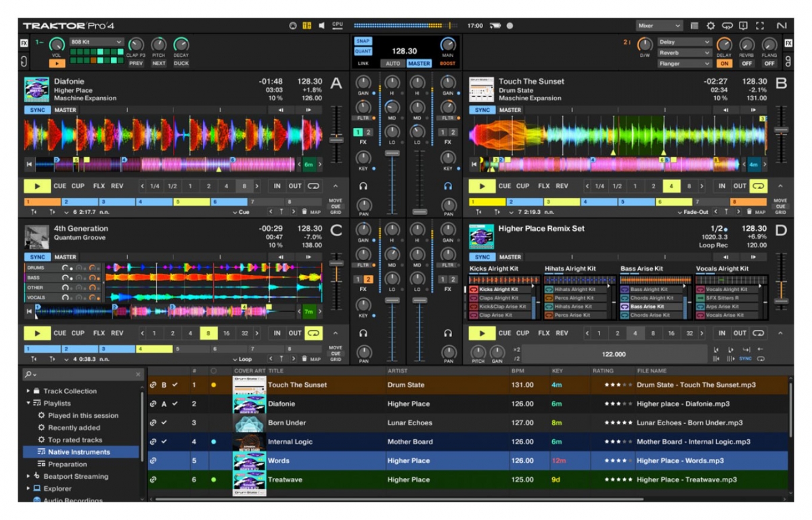Toggle SYNC on Deck A
Screen dimensions: 812x520
coord(37,110)
